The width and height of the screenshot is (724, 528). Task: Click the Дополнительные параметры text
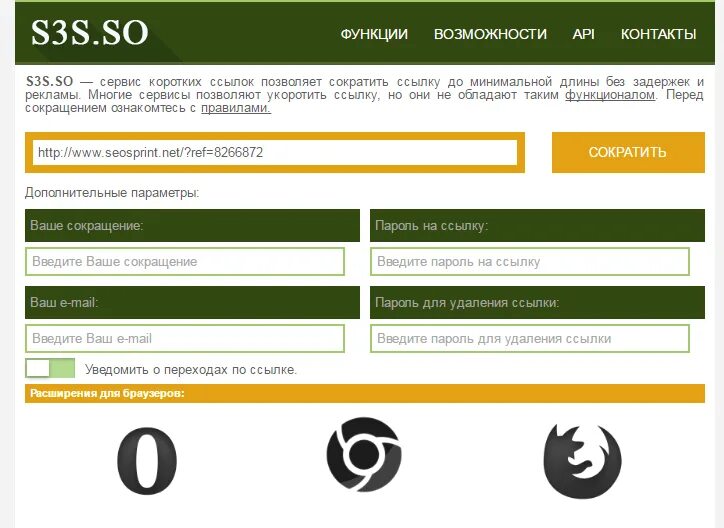point(112,192)
